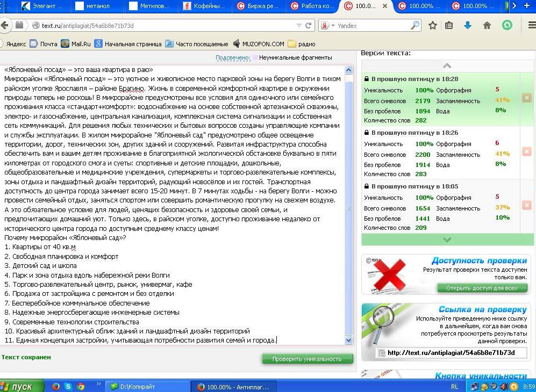
Task: Switch to the 'Работа ко...' tab
Action: click(312, 6)
